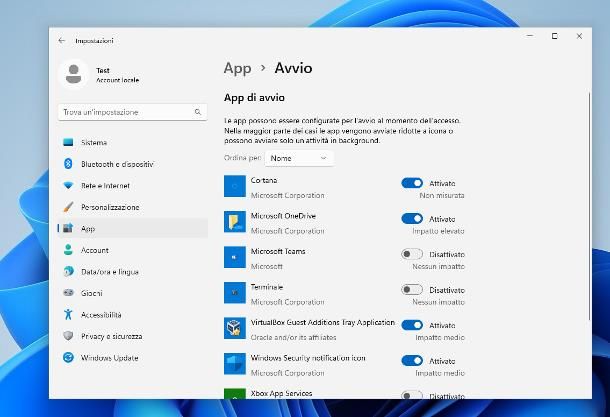Click the Trova un'impostazione search field
This screenshot has height=417, width=610.
[x=132, y=112]
